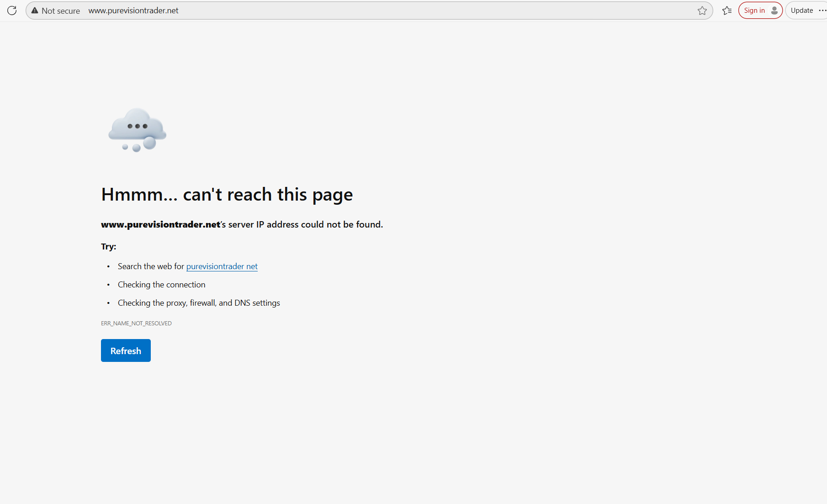Click the 'Try:' label
The width and height of the screenshot is (827, 504).
(109, 247)
